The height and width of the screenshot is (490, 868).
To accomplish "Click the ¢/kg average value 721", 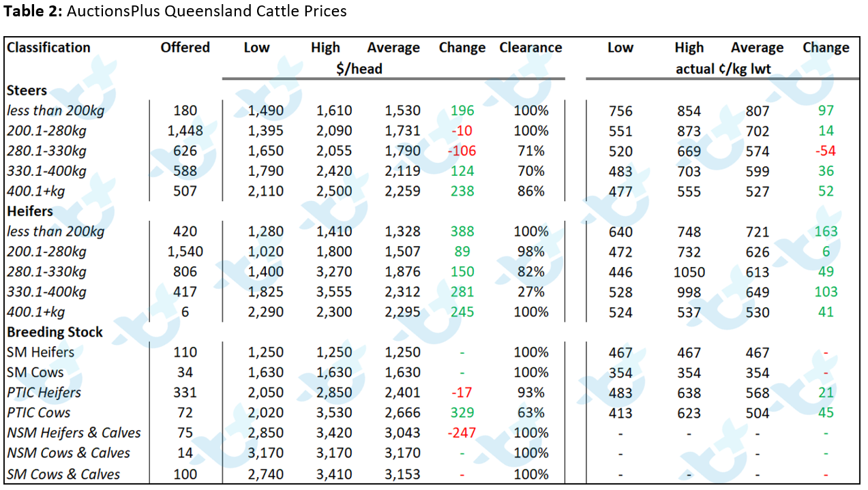I will point(757,232).
